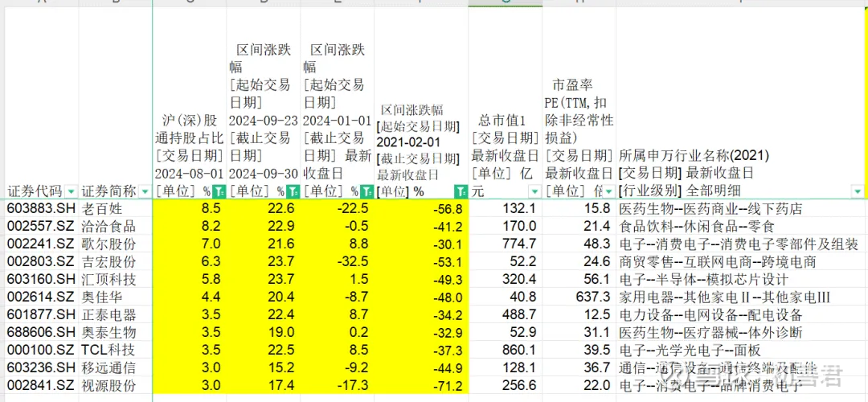This screenshot has height=402, width=868.
Task: Select 视源股份 since-2021 change value -71.2
Action: 448,387
